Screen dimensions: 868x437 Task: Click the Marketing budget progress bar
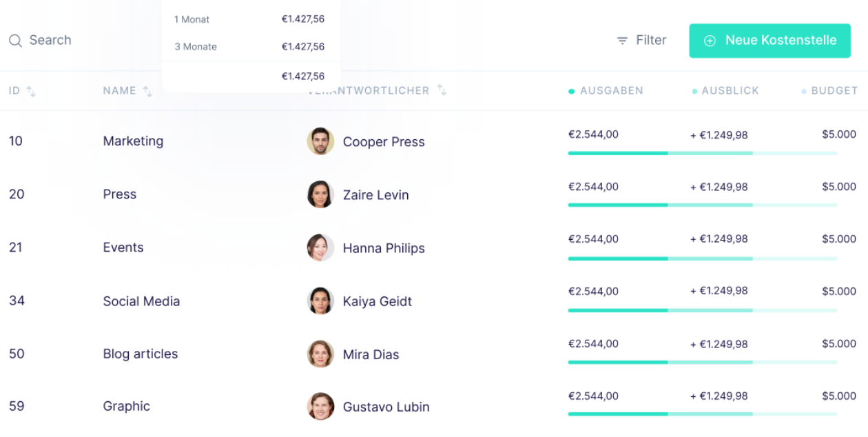702,153
